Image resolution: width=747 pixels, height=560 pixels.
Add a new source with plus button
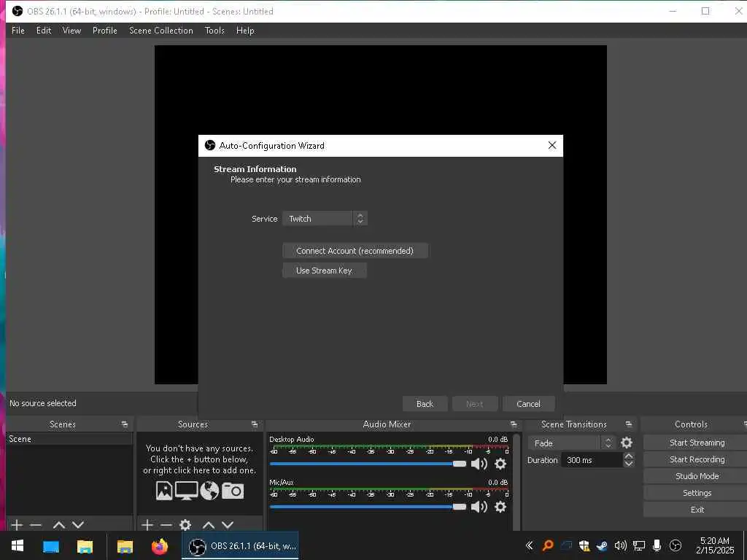coord(147,525)
